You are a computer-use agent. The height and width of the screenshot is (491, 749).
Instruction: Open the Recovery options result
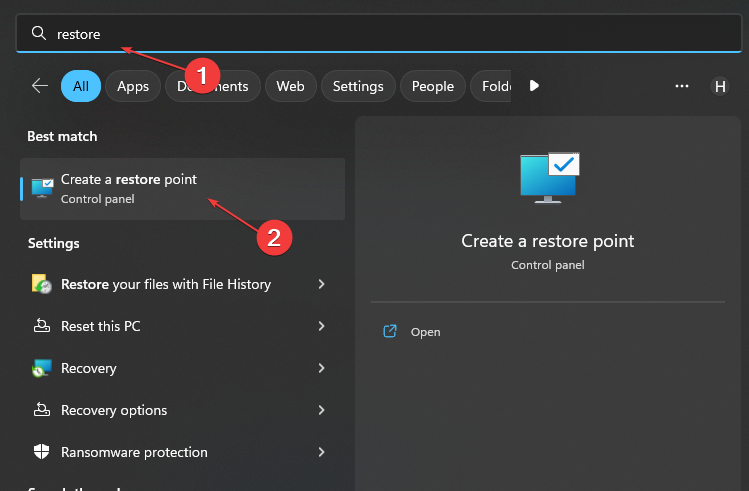(182, 410)
